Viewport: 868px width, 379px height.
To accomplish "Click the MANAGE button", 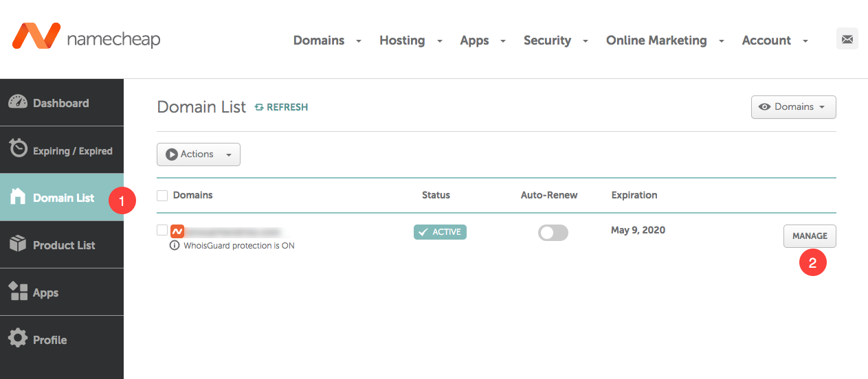I will click(x=810, y=236).
